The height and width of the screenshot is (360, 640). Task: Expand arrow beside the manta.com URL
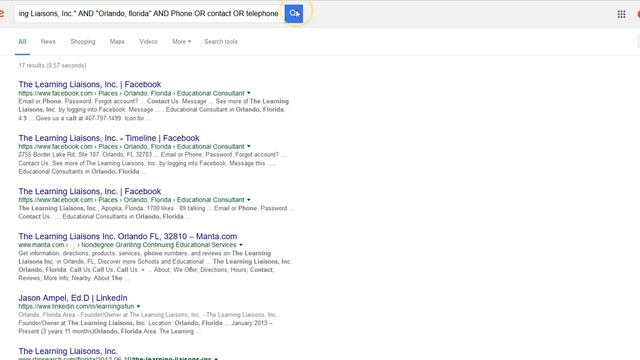(241, 245)
